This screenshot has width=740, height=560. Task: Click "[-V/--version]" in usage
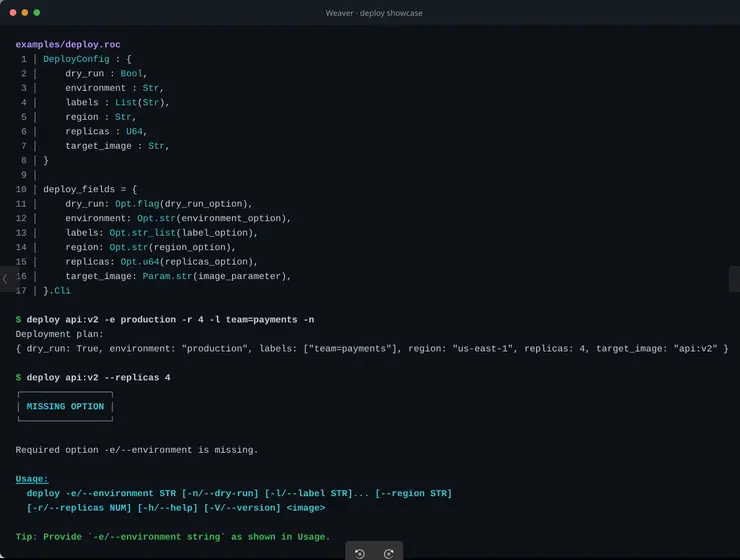(x=242, y=508)
